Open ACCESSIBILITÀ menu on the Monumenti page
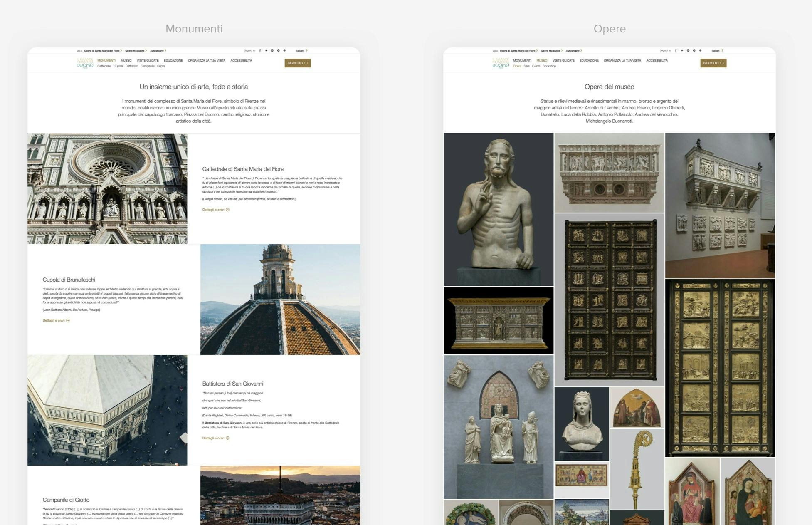 [241, 60]
